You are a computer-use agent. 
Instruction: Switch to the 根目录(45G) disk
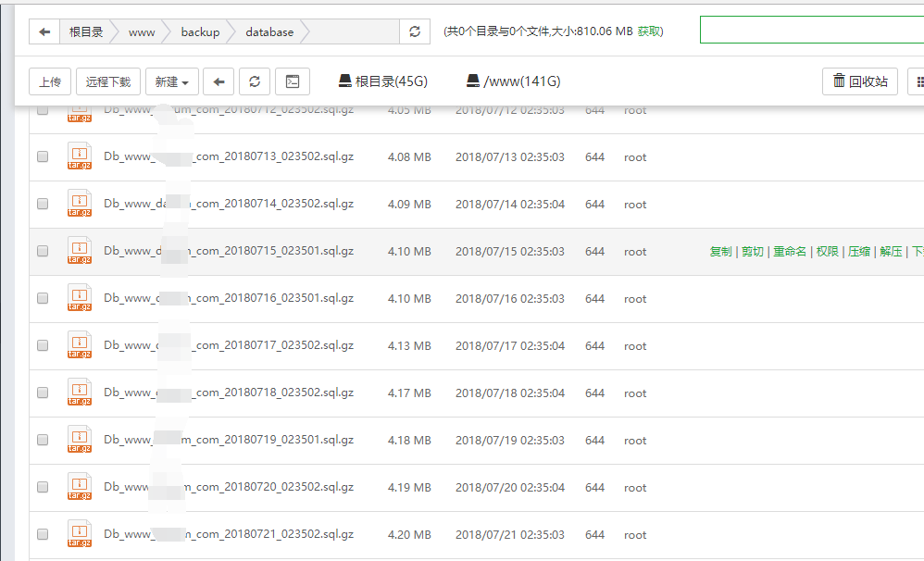[x=383, y=81]
